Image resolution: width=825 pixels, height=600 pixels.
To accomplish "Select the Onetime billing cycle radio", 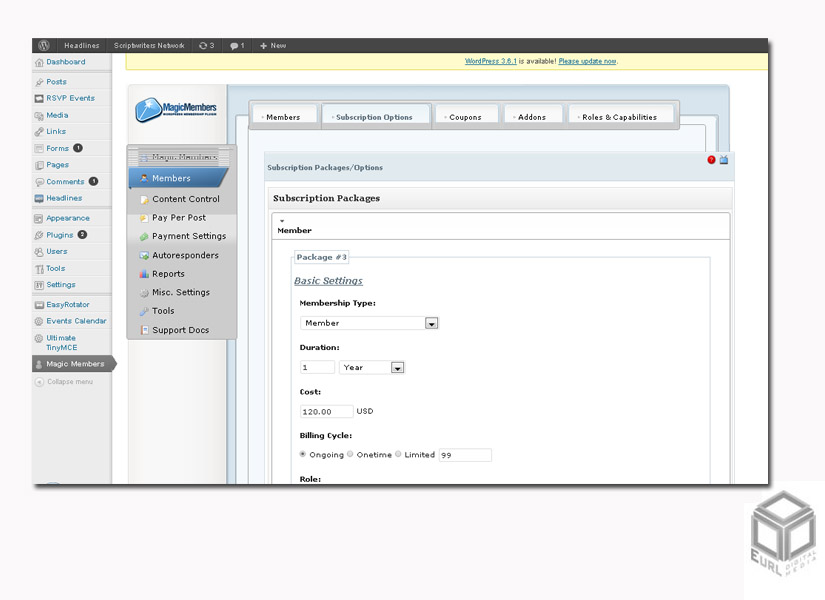I will tap(350, 454).
